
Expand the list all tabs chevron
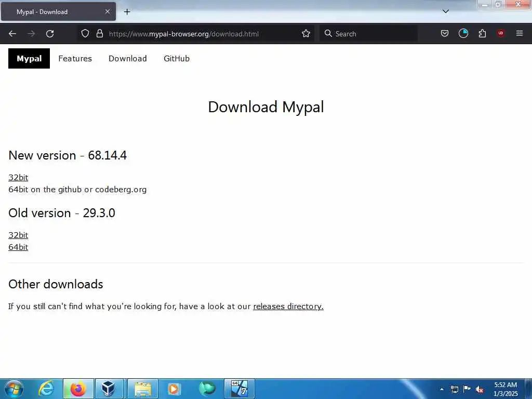click(446, 11)
